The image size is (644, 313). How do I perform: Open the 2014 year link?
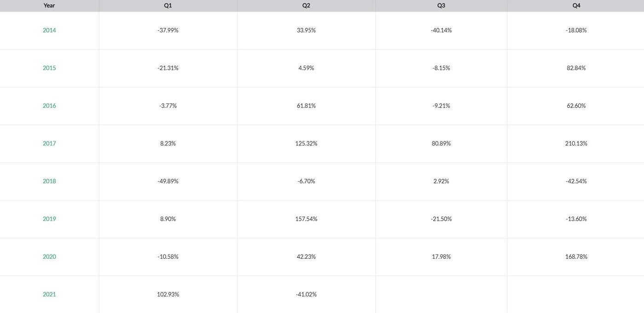[49, 30]
